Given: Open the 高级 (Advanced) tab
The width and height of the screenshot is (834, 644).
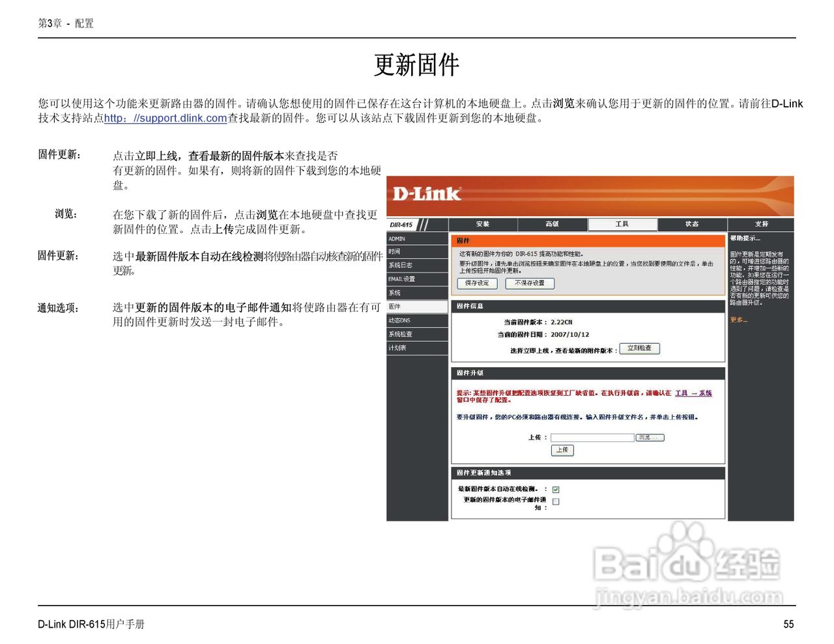Looking at the screenshot, I should [553, 224].
